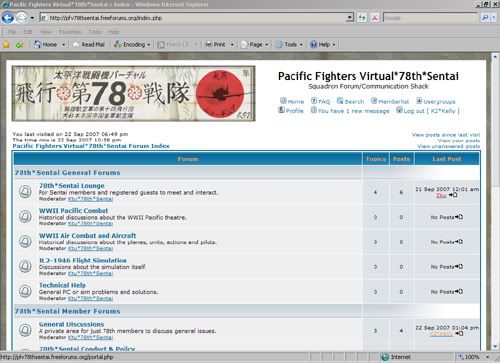Expand the address bar history dropdown
The image size is (500, 363).
pyautogui.click(x=350, y=18)
